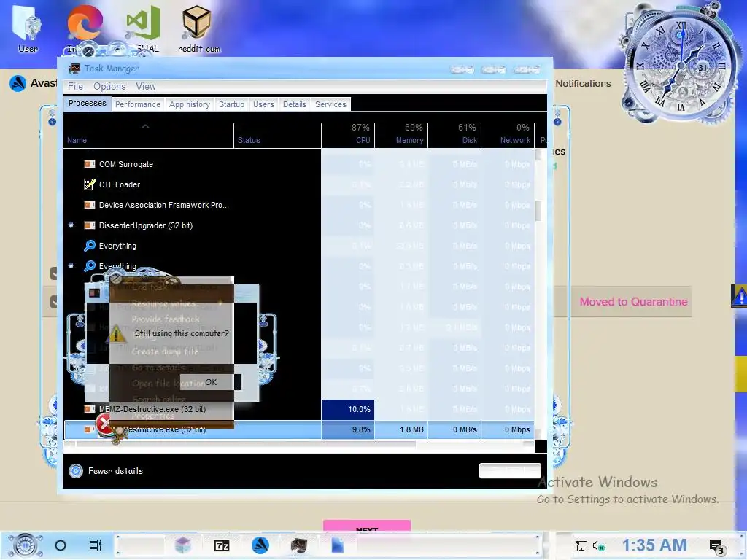Select the CTF Loader process icon
Screen dimensions: 747x560
pyautogui.click(x=89, y=184)
